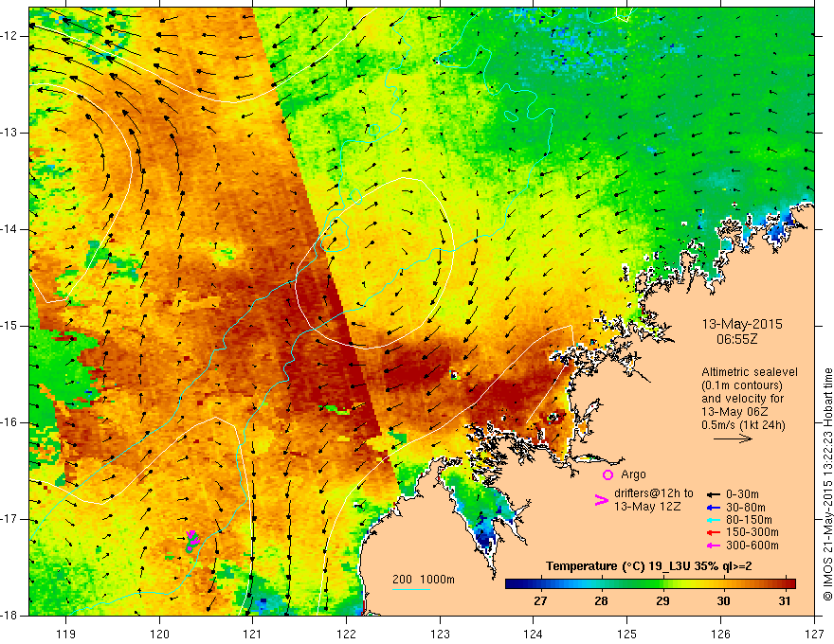Screen dimensions: 834x644
Task: Click the cyan bathymetry legend line
Action: pyautogui.click(x=411, y=589)
